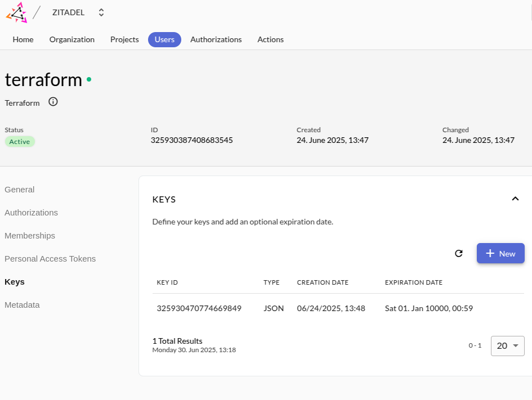This screenshot has width=532, height=400.
Task: Click the expiration date Sat 01. Jan 10000
Action: coord(429,308)
